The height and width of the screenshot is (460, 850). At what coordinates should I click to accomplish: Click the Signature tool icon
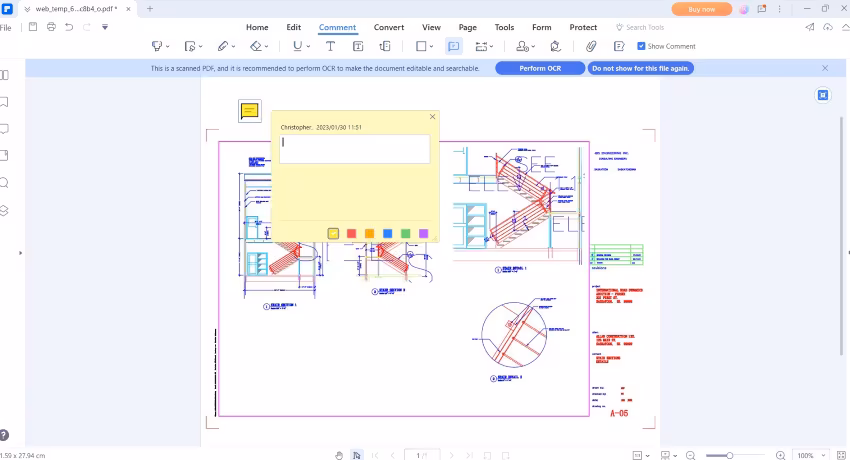556,47
